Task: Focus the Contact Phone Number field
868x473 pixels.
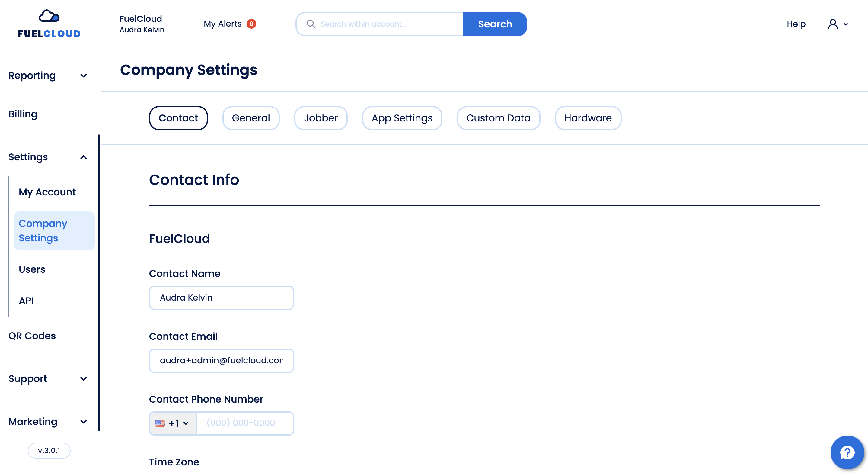Action: [x=244, y=423]
